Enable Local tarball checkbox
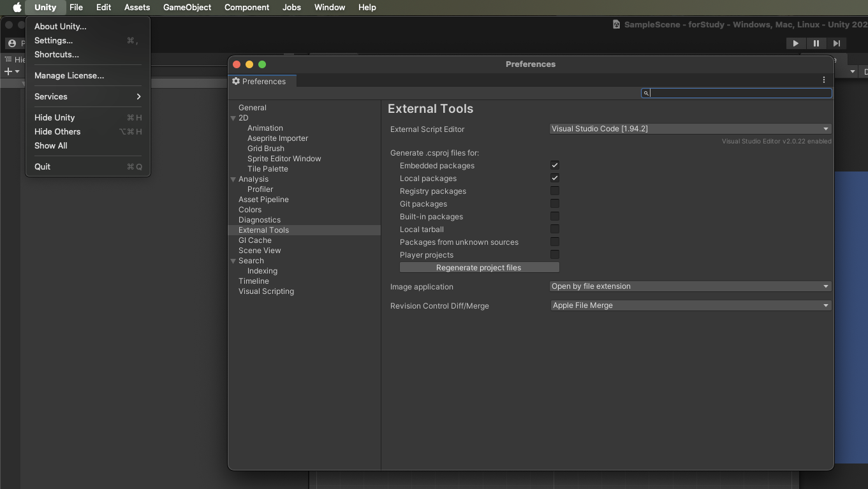 (555, 230)
